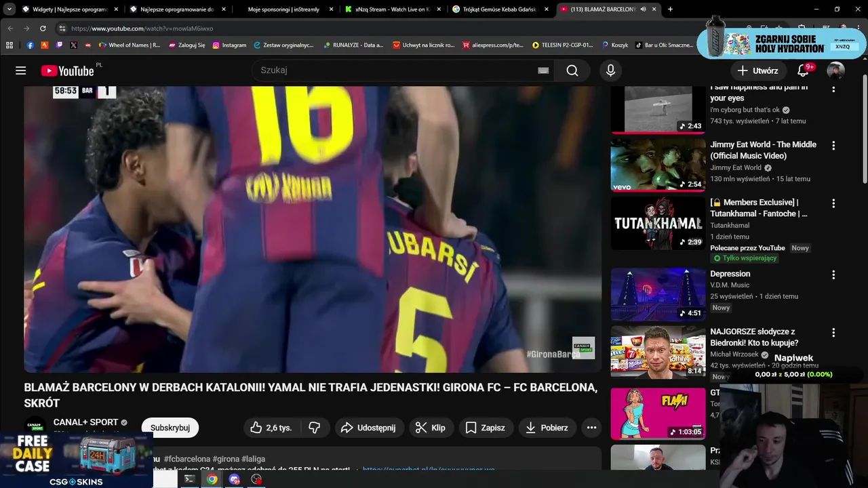Screen dimensions: 868x488
Task: Go back in browser history
Action: pos(10,28)
